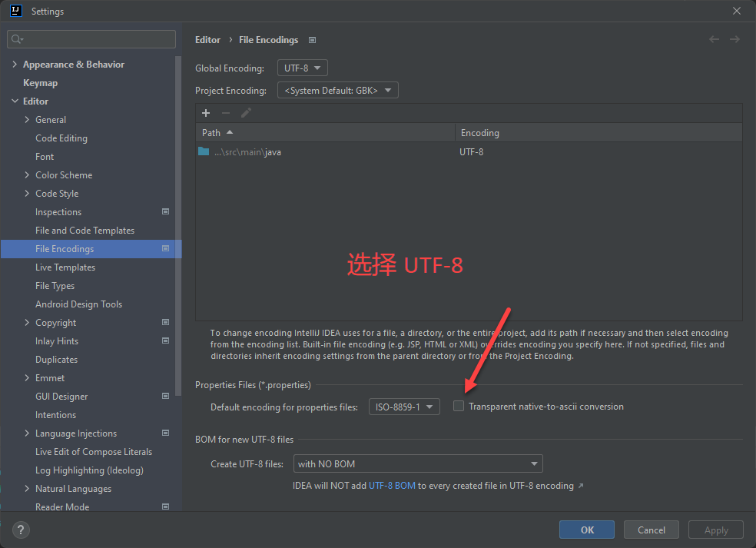Open File and Code Templates page
Screen dimensions: 756x548
85,231
